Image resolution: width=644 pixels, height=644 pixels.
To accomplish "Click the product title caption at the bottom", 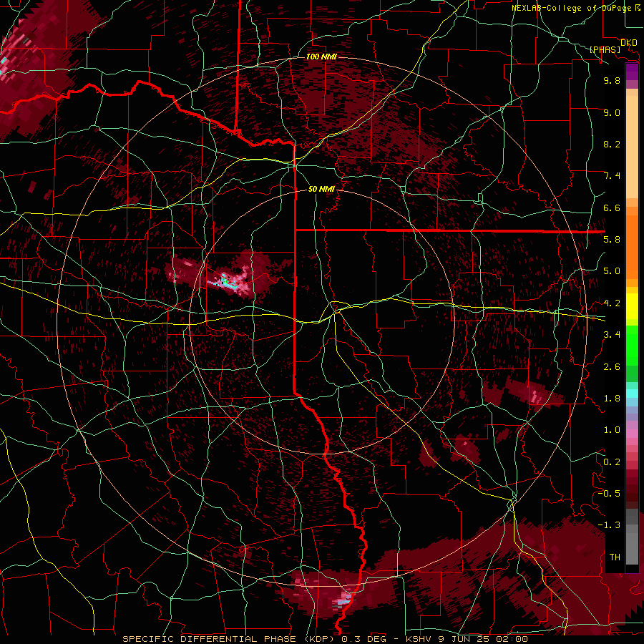I will [325, 639].
